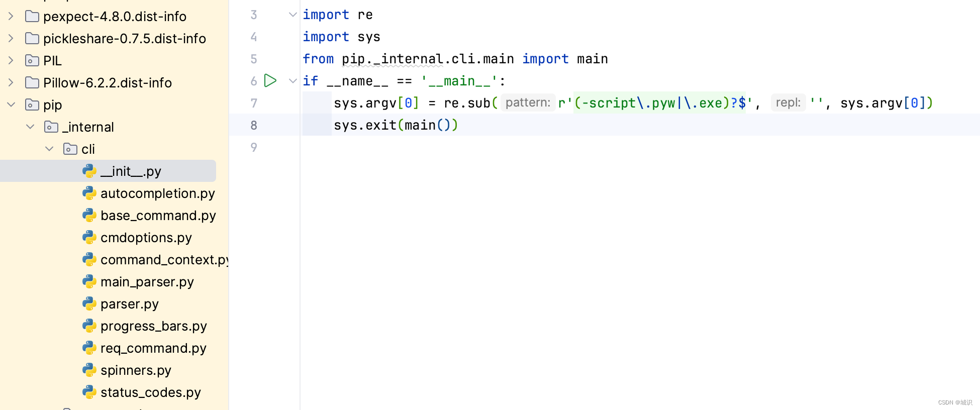Screen dimensions: 980x410
Task: Click the Python icon of status_codes.py
Action: click(x=89, y=392)
